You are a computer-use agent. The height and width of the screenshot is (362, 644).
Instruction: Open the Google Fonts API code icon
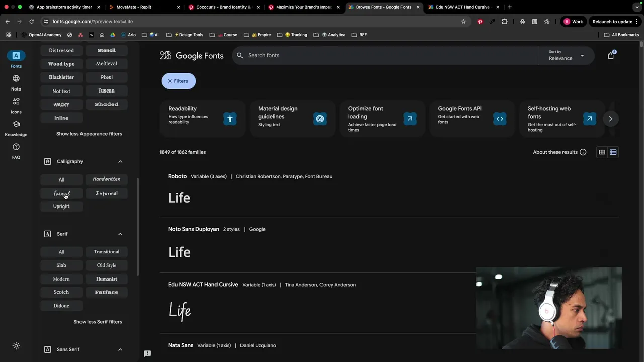click(x=500, y=119)
